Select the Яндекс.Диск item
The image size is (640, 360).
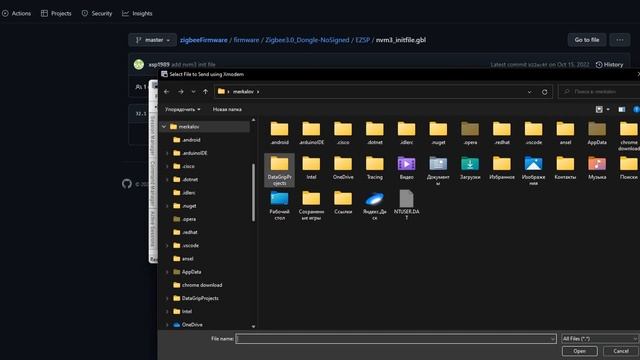click(x=375, y=205)
